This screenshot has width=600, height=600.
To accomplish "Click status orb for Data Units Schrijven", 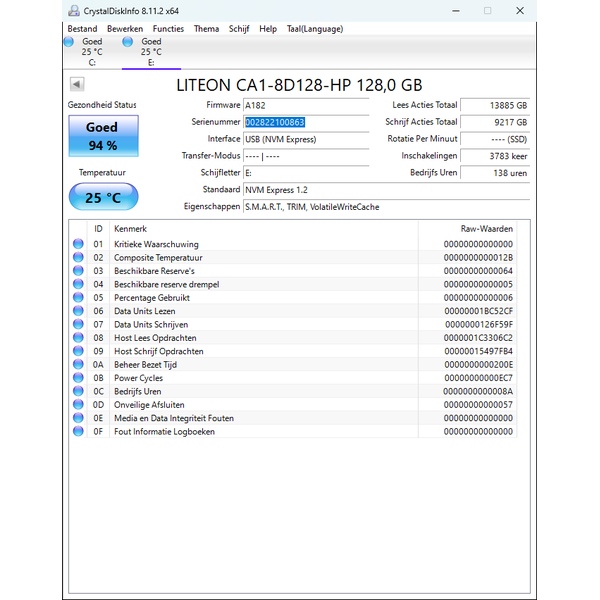I will 78,324.
